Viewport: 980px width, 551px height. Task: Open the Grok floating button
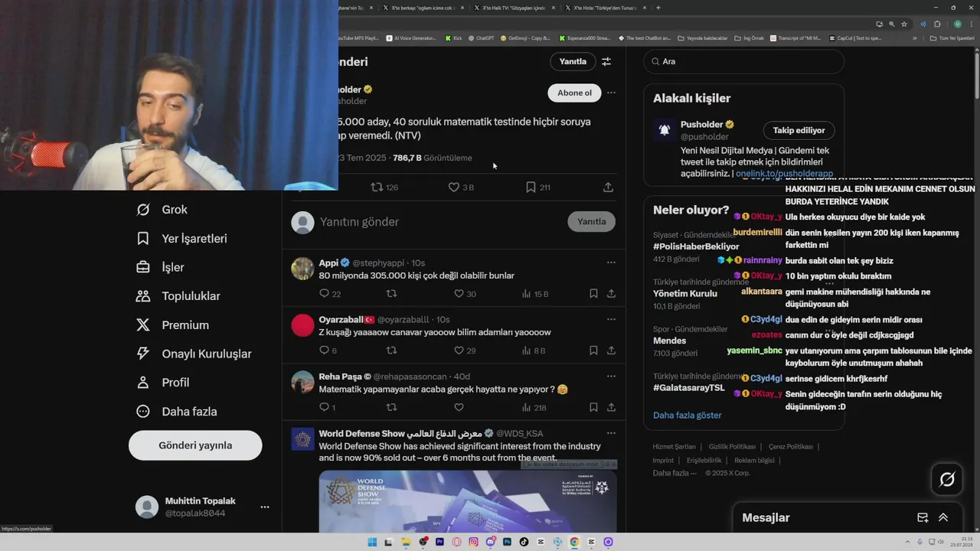pos(947,480)
